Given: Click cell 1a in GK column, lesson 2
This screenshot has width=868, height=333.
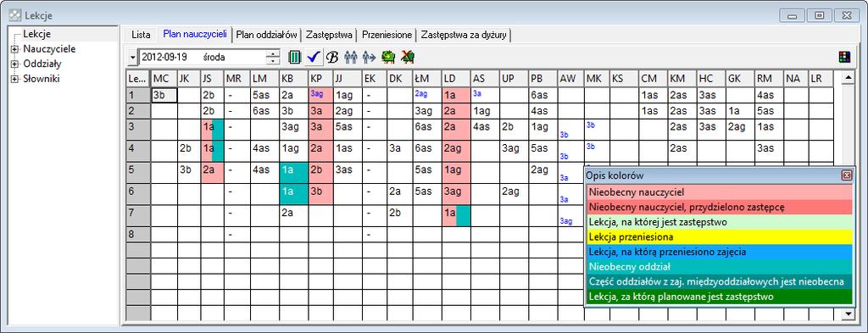Looking at the screenshot, I should pyautogui.click(x=740, y=111).
